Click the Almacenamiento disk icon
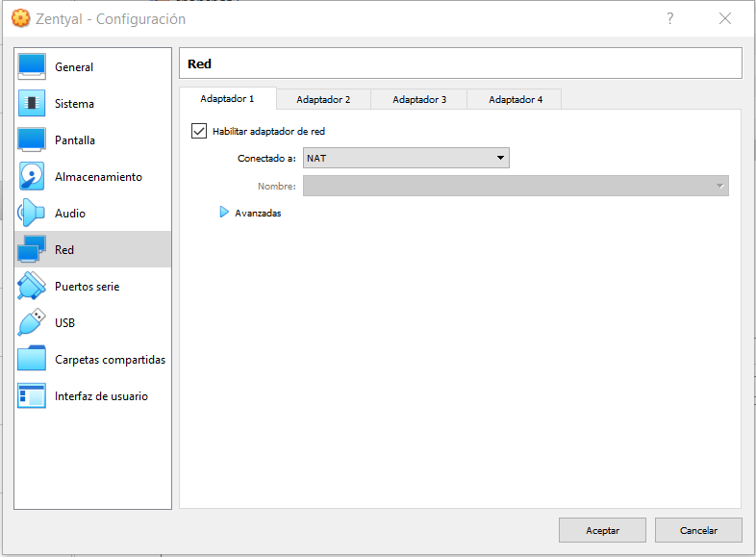Screen dimensions: 756x557 tap(32, 176)
